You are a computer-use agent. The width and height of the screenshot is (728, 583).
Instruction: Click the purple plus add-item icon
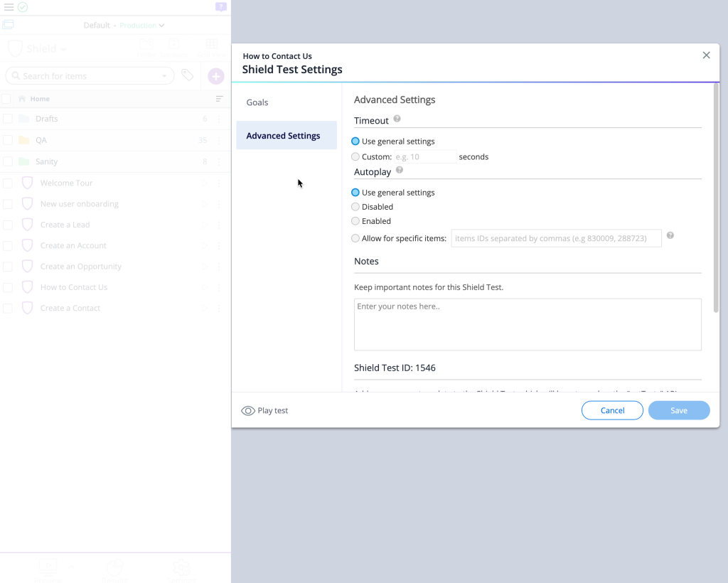click(216, 76)
